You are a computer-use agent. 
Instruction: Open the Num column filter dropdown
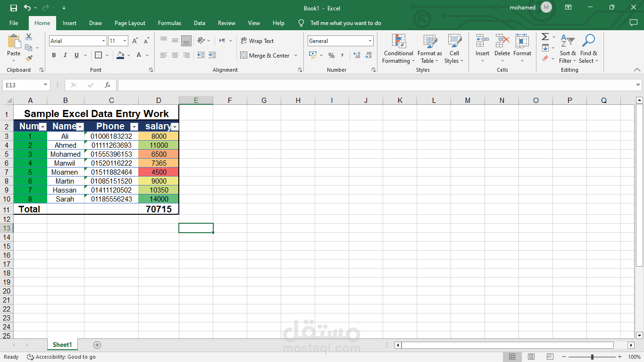(42, 126)
